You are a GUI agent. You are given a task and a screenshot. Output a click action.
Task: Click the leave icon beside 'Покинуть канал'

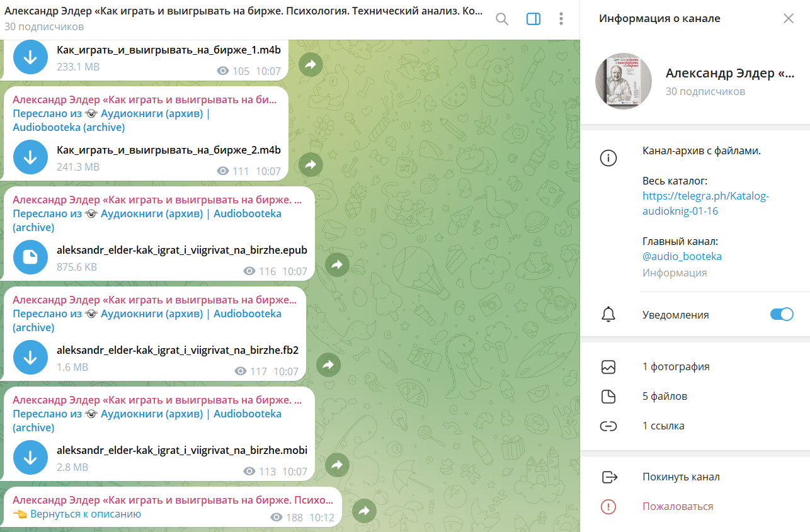pyautogui.click(x=609, y=477)
